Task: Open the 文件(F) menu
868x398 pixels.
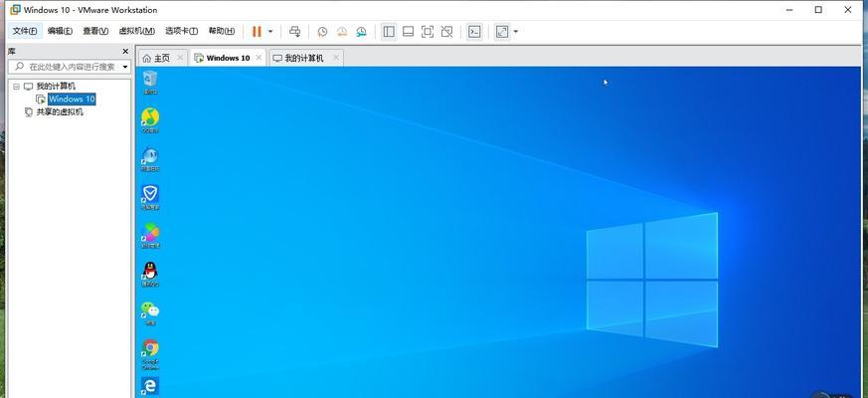Action: pos(25,31)
